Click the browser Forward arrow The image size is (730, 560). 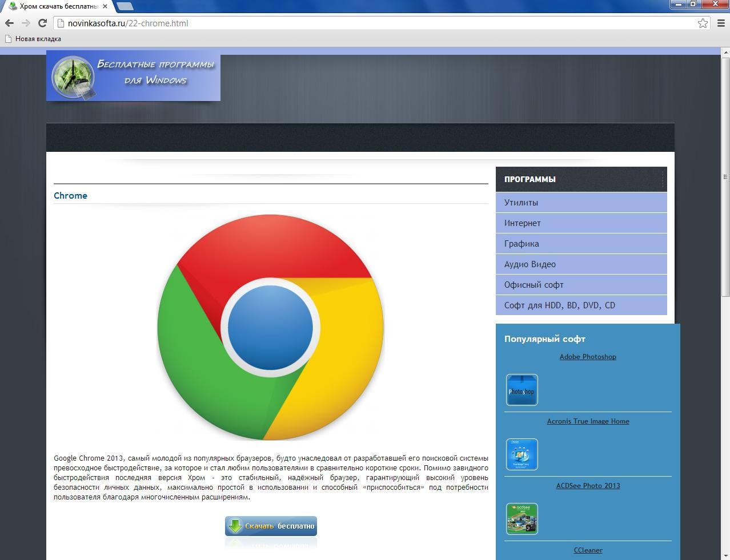26,23
